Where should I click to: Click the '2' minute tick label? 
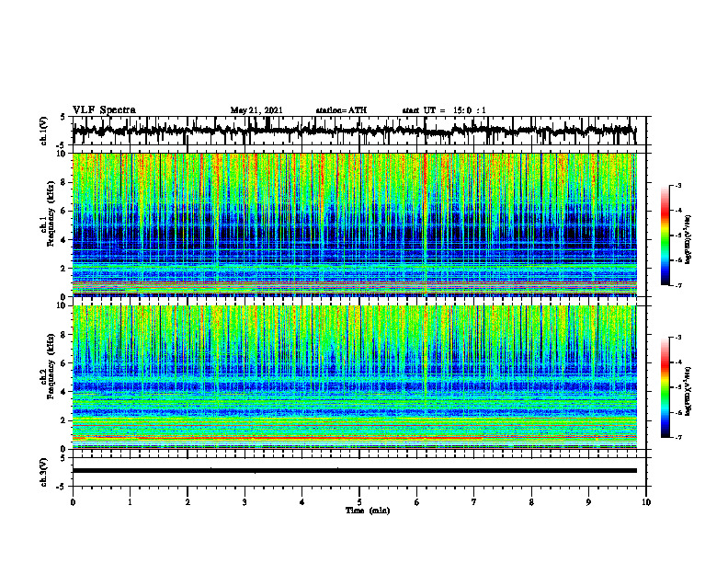(x=188, y=502)
